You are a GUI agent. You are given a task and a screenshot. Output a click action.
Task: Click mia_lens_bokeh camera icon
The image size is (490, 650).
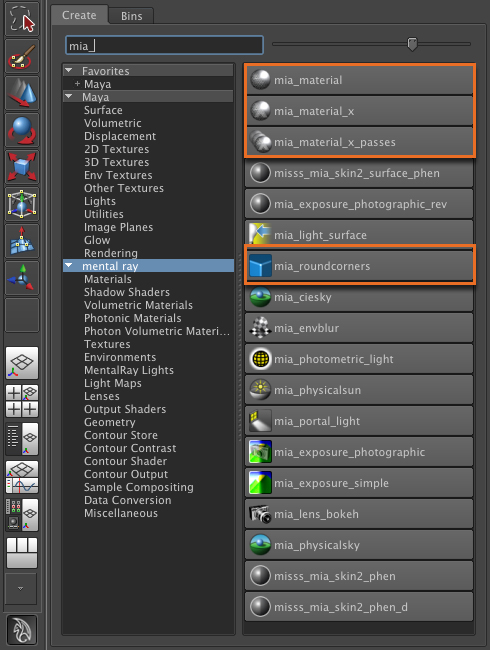tap(260, 514)
